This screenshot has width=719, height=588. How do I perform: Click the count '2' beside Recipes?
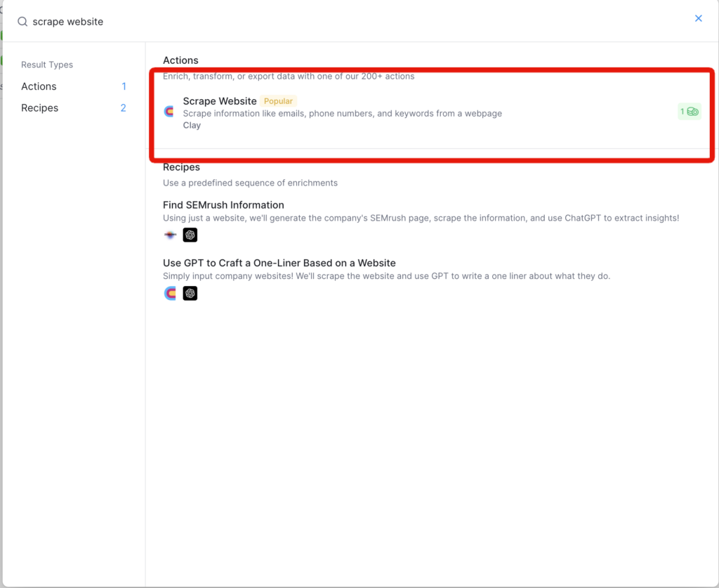pos(124,107)
